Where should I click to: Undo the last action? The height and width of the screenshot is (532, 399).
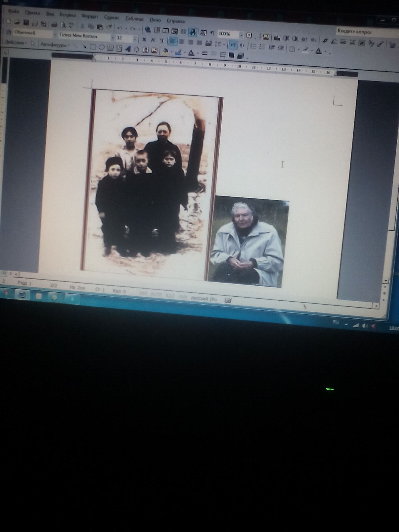(120, 28)
